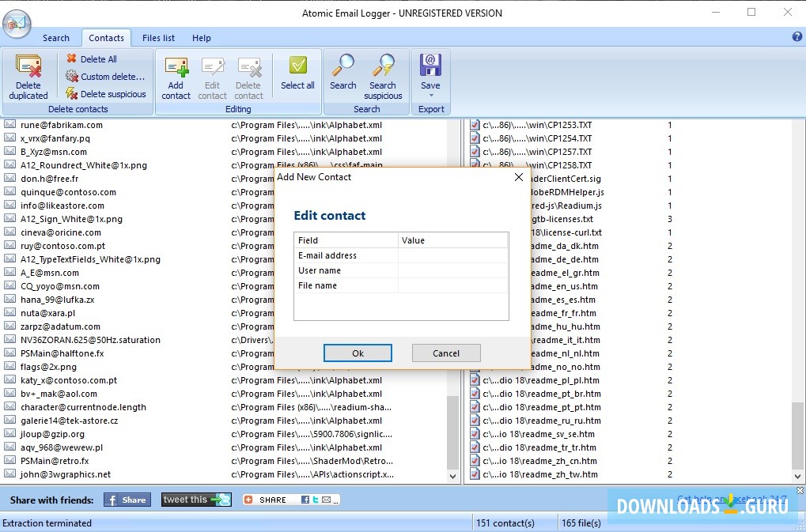806x532 pixels.
Task: Confirm the dialog with Ok
Action: [x=358, y=353]
